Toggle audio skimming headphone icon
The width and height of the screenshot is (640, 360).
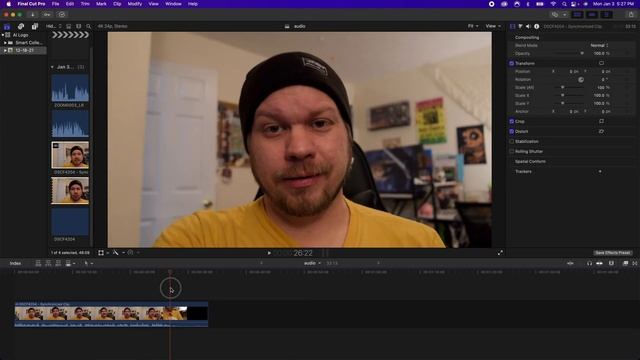pyautogui.click(x=589, y=264)
